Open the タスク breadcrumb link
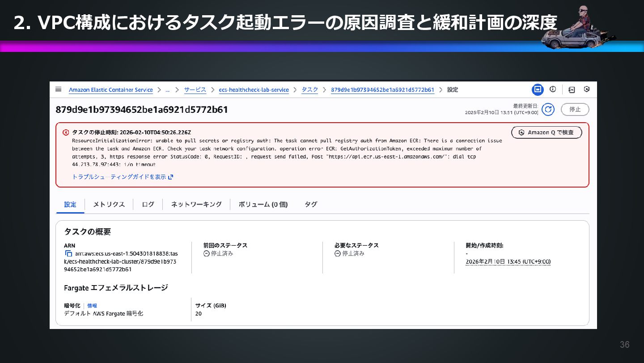 coord(310,90)
